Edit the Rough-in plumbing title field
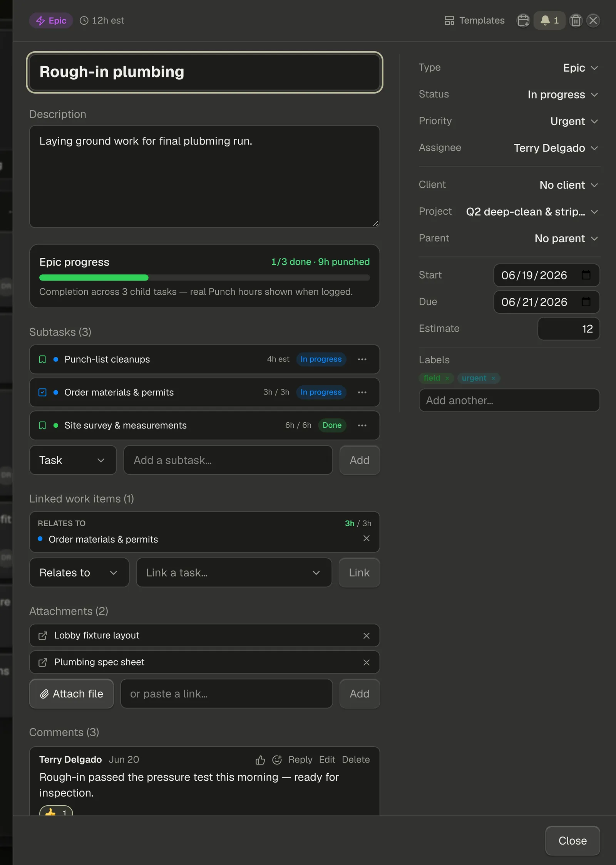 coord(204,72)
